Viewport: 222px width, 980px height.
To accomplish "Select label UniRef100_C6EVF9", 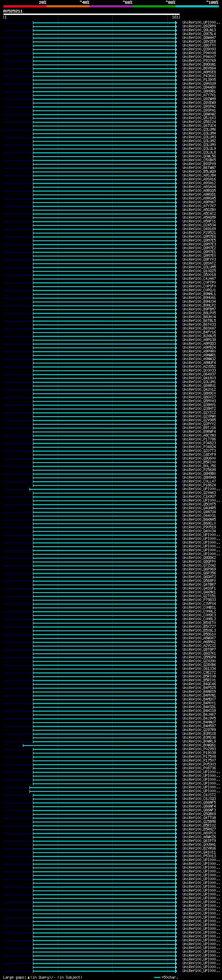I will tap(199, 455).
